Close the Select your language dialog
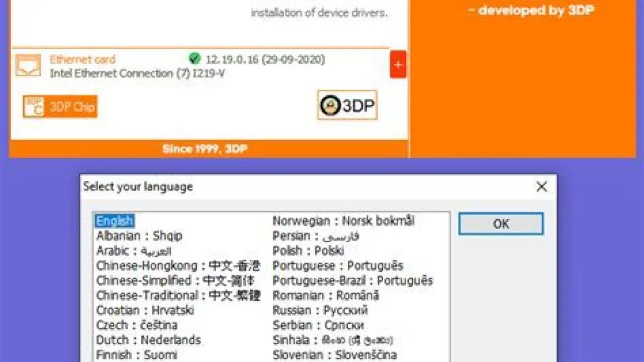Viewport: 644px width, 362px height. coord(541,187)
